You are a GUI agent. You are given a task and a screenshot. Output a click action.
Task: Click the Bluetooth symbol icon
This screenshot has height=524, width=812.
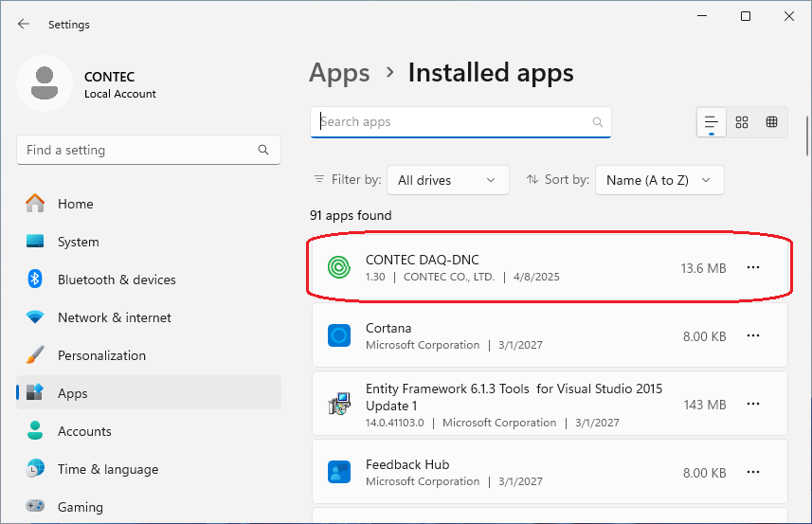pyautogui.click(x=35, y=280)
